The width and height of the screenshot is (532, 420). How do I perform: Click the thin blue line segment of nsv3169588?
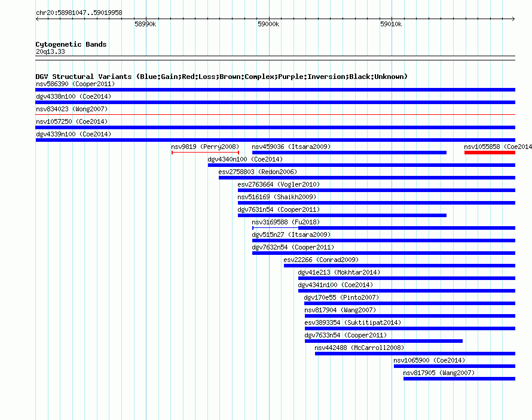pos(276,228)
